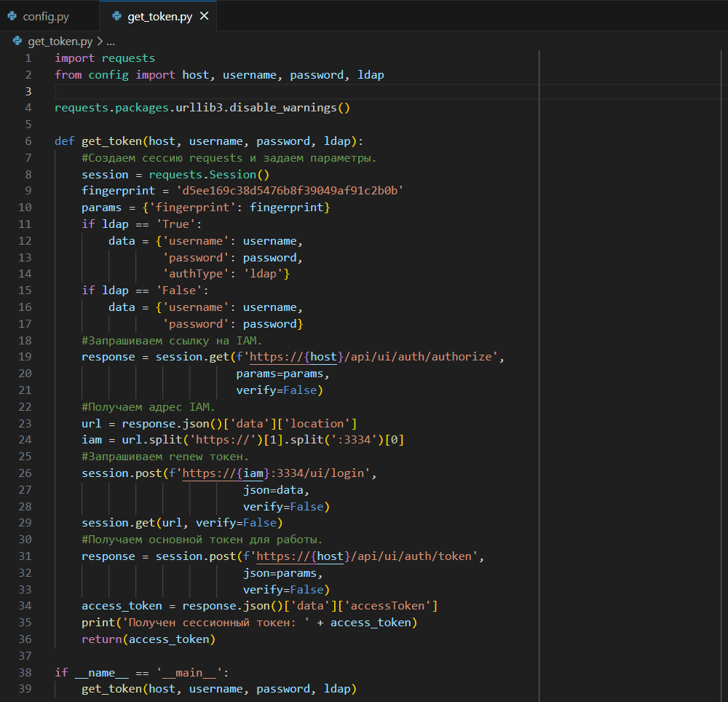This screenshot has width=728, height=702.
Task: Click 'config' module name on line 2
Action: click(x=108, y=75)
